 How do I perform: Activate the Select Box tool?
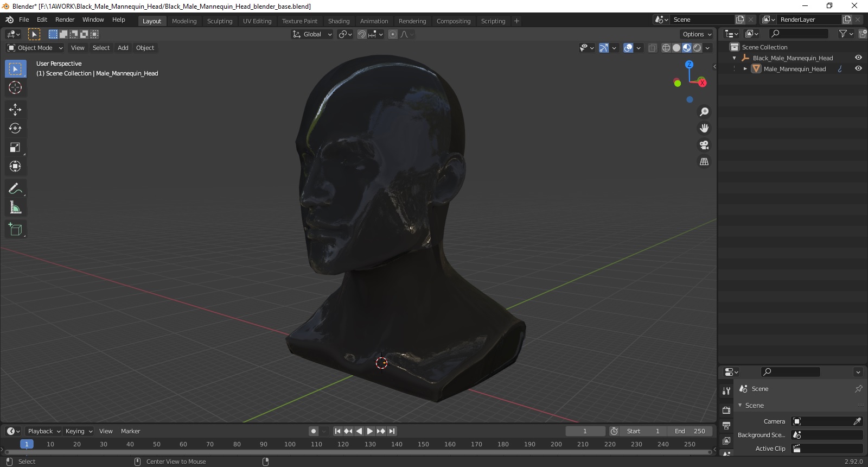(x=15, y=69)
